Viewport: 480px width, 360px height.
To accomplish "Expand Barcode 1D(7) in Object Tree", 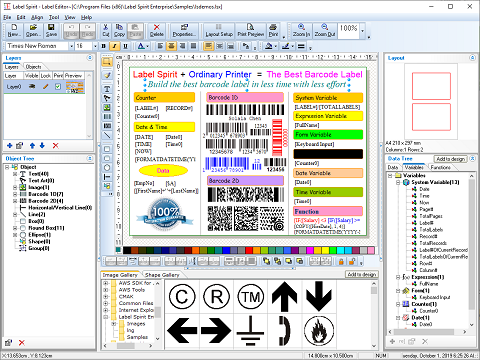I will [15, 194].
